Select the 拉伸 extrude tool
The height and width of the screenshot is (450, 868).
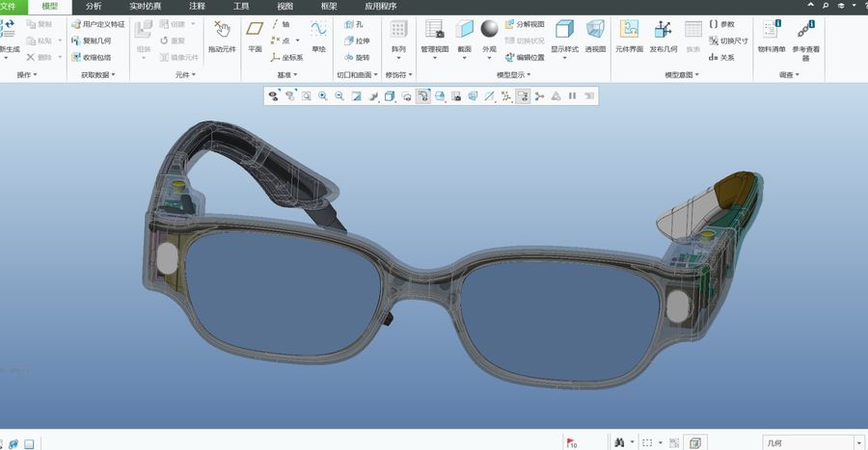[x=357, y=40]
